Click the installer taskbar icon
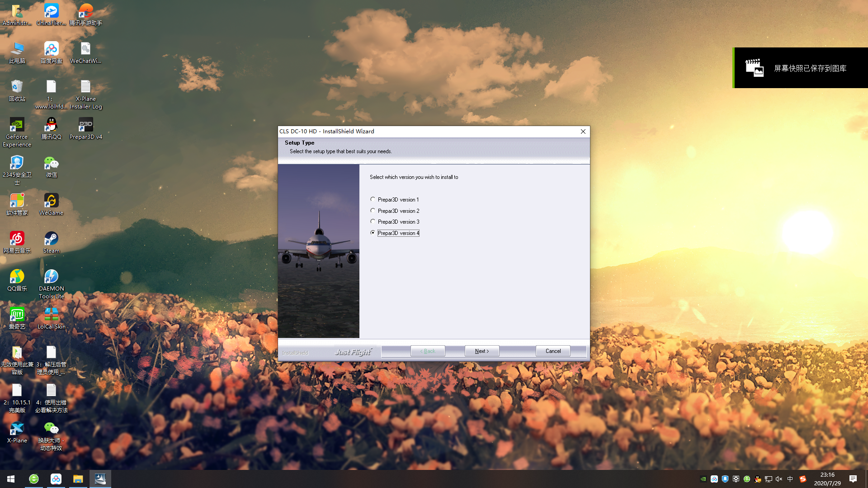Viewport: 868px width, 488px height. [100, 479]
